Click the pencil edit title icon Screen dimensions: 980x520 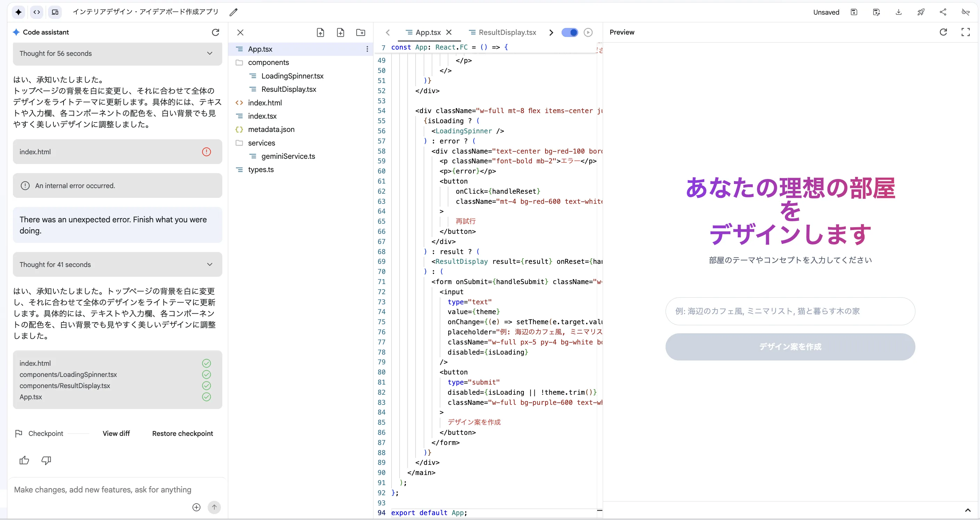click(233, 12)
